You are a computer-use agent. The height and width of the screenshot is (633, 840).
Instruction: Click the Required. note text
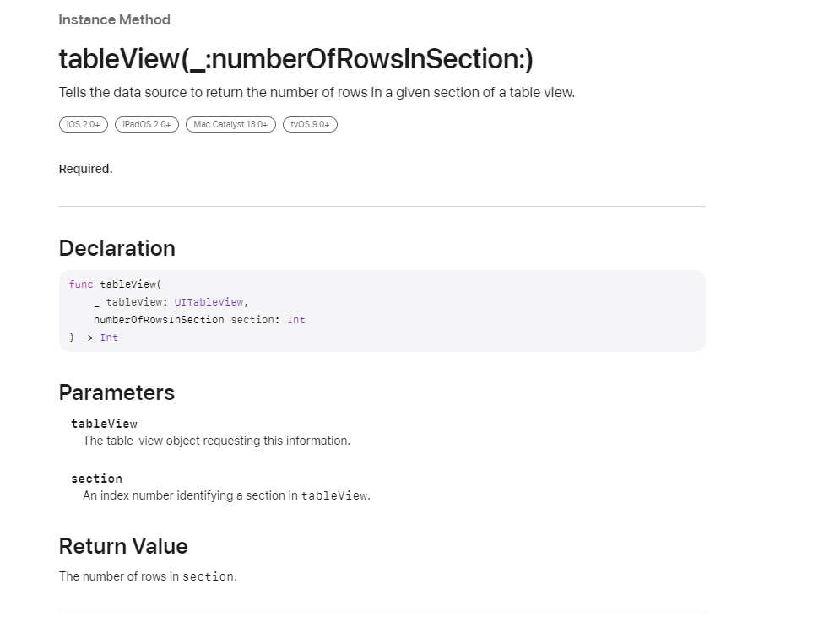tap(86, 169)
